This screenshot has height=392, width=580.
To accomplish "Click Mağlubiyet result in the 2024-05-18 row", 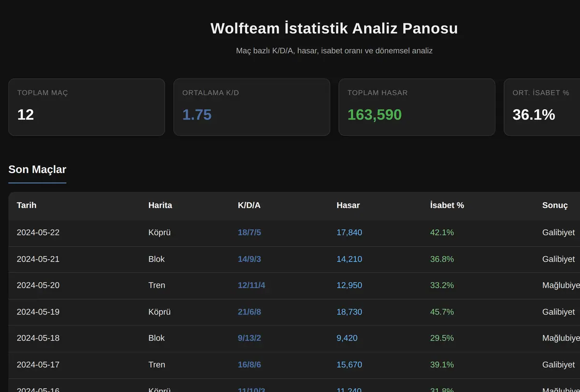I will pyautogui.click(x=561, y=338).
